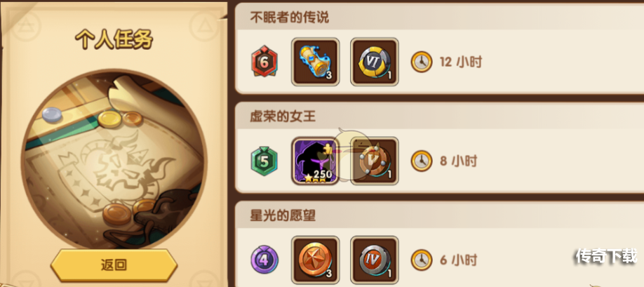
Task: Click the 返回 back button
Action: [x=114, y=265]
